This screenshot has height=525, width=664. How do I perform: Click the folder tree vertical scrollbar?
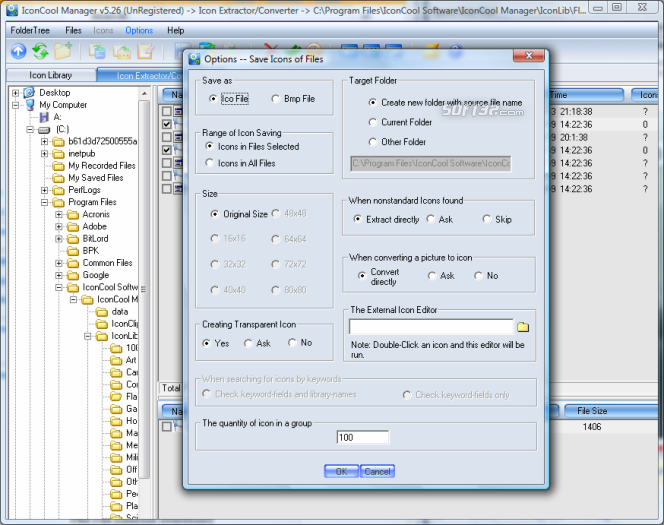(x=144, y=288)
